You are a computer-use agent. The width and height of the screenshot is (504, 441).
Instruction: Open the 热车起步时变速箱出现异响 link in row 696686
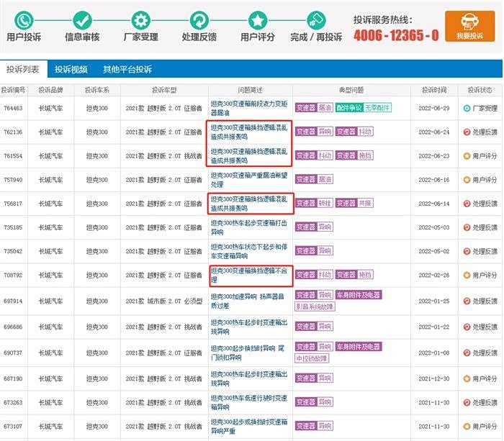click(x=249, y=327)
